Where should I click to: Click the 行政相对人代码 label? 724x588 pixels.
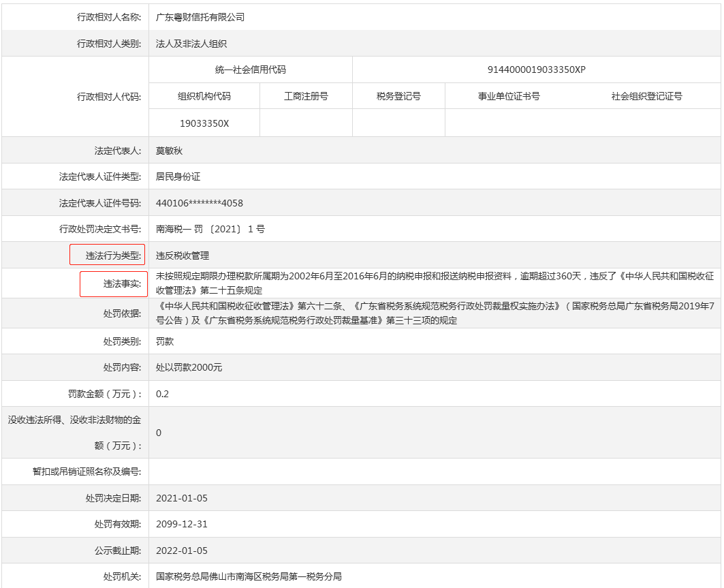[109, 97]
